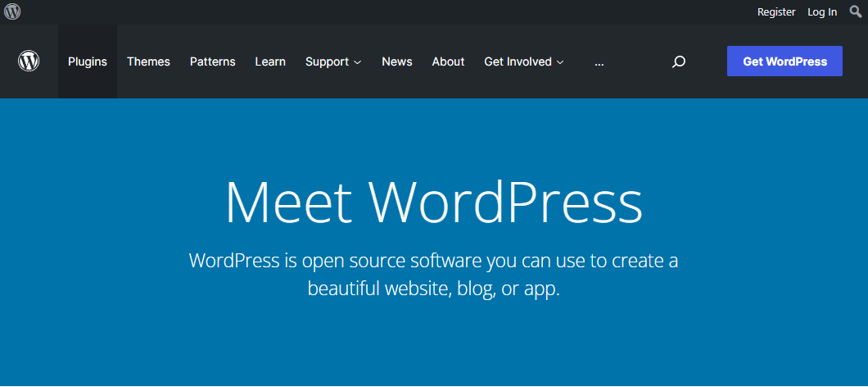Click the WordPress logo in top admin bar
This screenshot has height=387, width=868.
coord(12,11)
